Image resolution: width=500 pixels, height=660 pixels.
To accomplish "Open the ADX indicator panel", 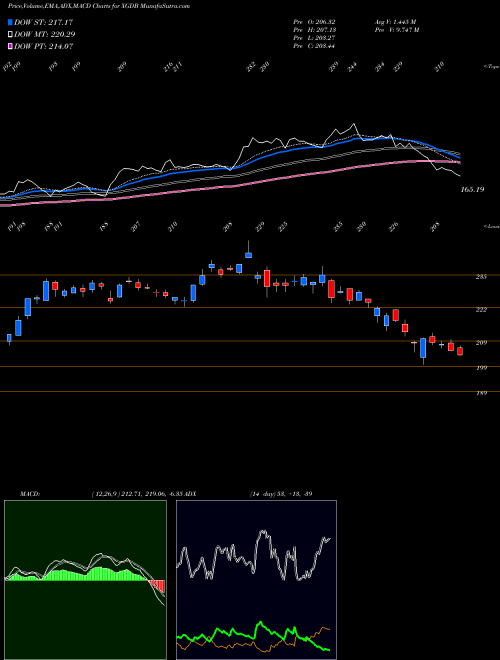I will coord(256,580).
